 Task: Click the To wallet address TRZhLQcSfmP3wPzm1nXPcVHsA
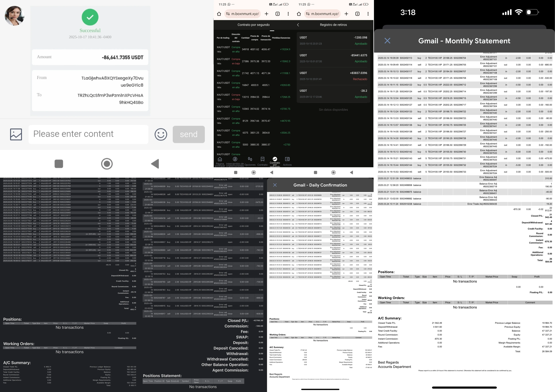tap(110, 99)
